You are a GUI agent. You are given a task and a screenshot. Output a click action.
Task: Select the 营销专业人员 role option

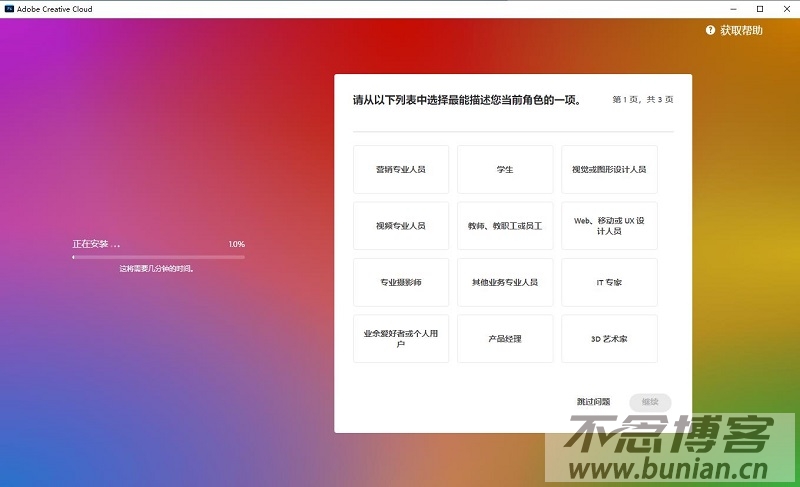coord(401,169)
